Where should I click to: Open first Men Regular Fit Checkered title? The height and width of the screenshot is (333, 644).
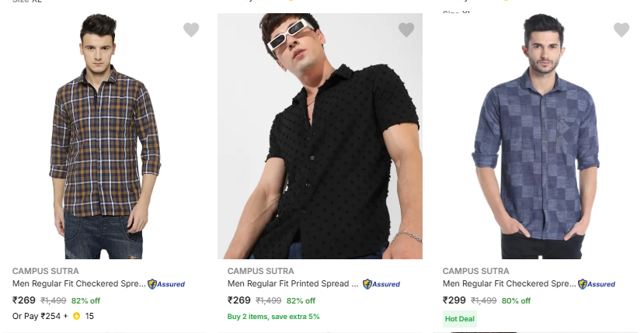[78, 284]
